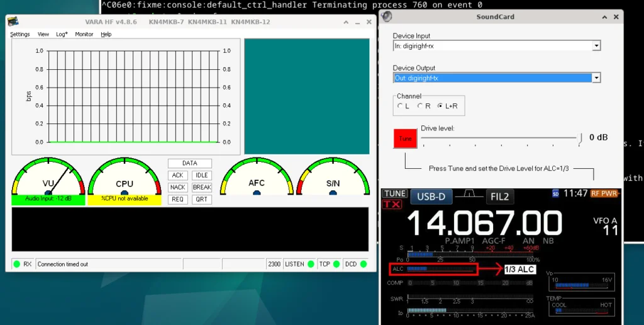Screen dimensions: 644x325
Task: Choose the L+R channel option
Action: pyautogui.click(x=440, y=106)
